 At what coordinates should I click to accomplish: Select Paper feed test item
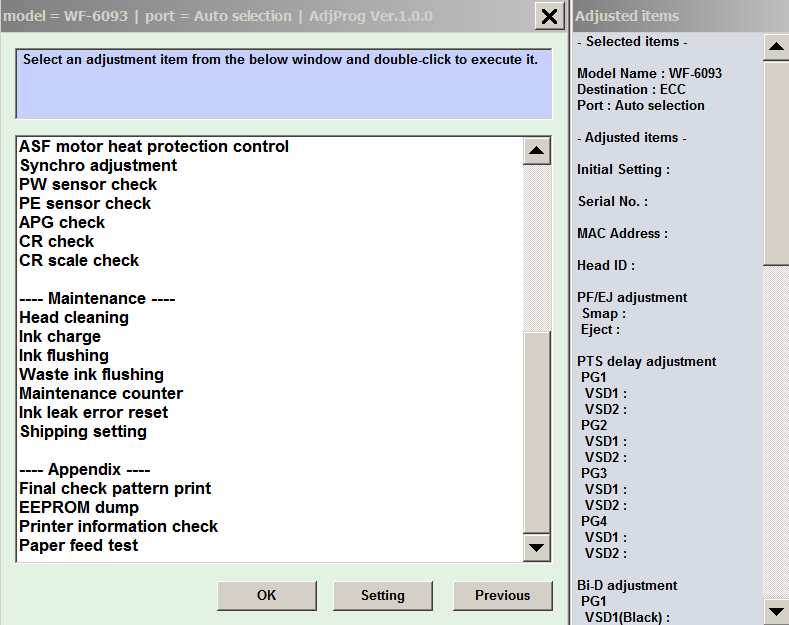point(79,545)
